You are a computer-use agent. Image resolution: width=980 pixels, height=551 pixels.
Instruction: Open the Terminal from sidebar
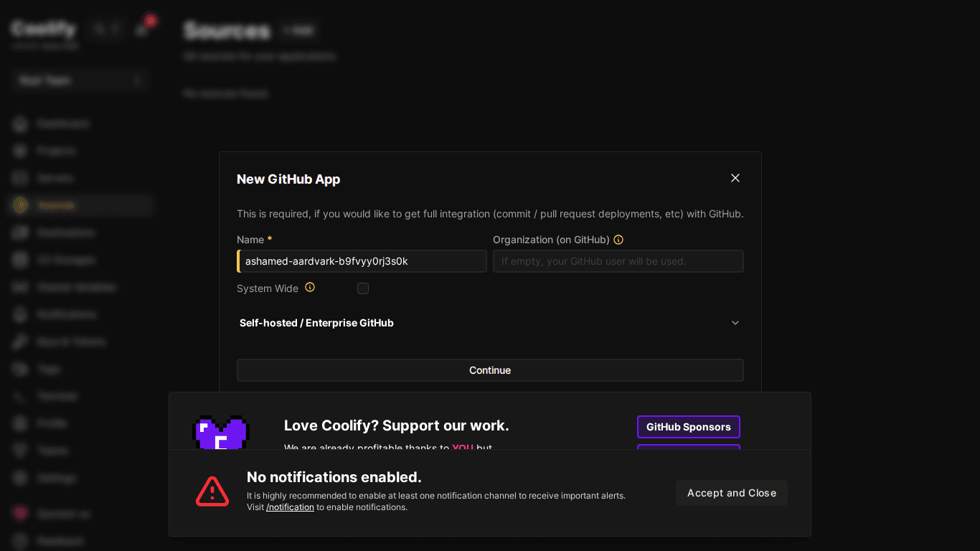click(x=57, y=396)
